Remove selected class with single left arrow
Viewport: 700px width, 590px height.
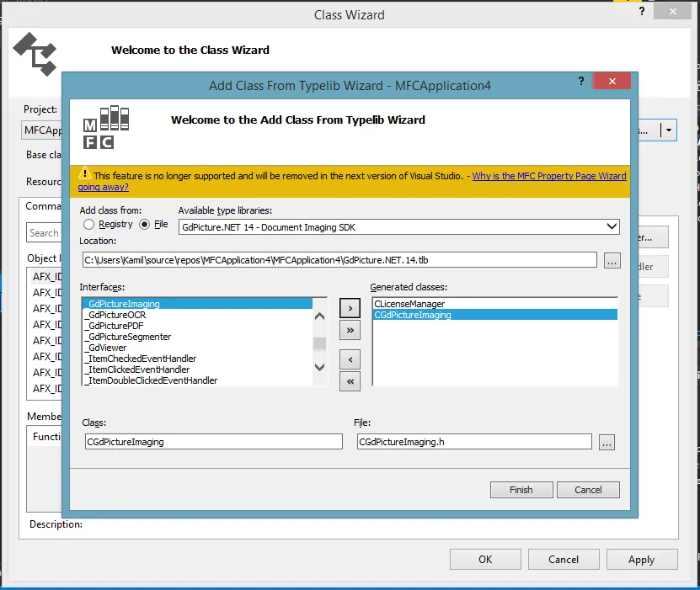point(350,359)
